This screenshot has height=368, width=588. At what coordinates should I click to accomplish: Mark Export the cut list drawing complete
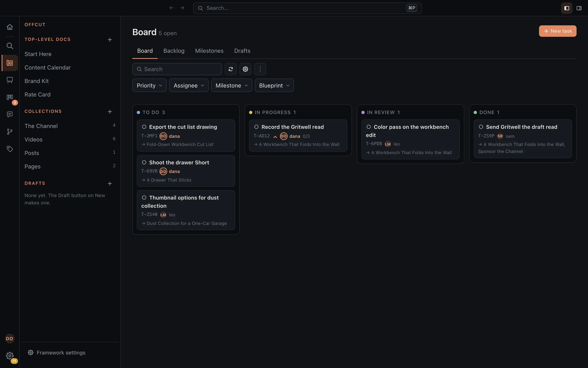click(144, 127)
